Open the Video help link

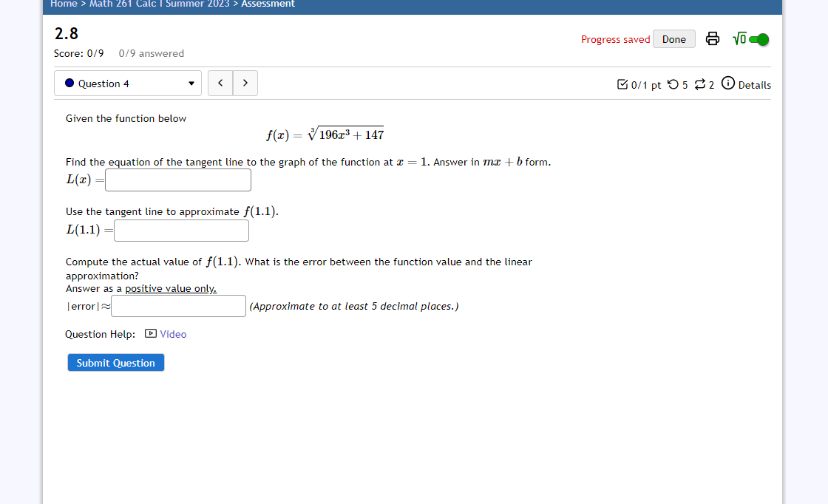point(172,334)
